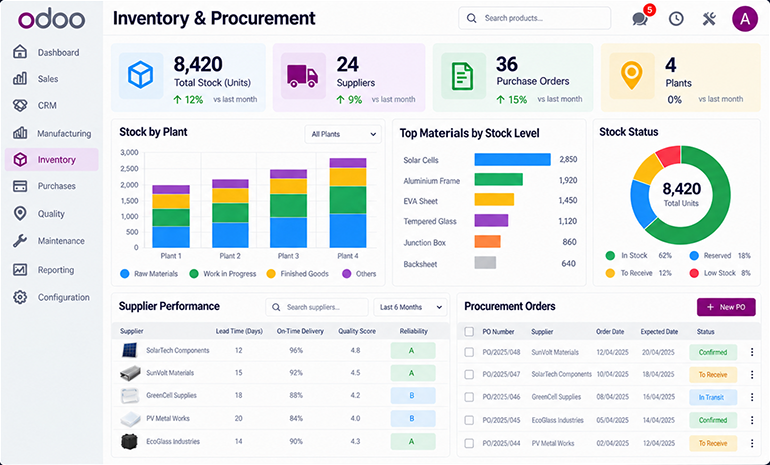Click the Reserved blue legend dot
The width and height of the screenshot is (770, 465).
pos(694,256)
